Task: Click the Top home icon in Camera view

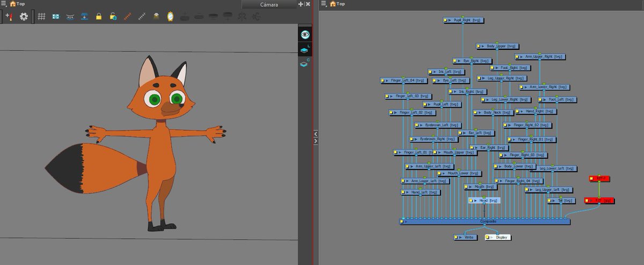Action: pyautogui.click(x=13, y=4)
